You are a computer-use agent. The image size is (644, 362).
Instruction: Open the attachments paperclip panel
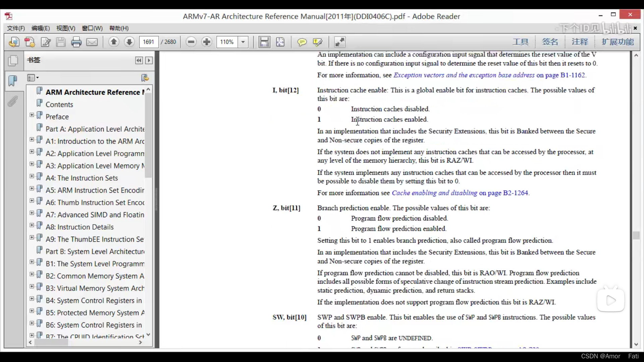[13, 101]
